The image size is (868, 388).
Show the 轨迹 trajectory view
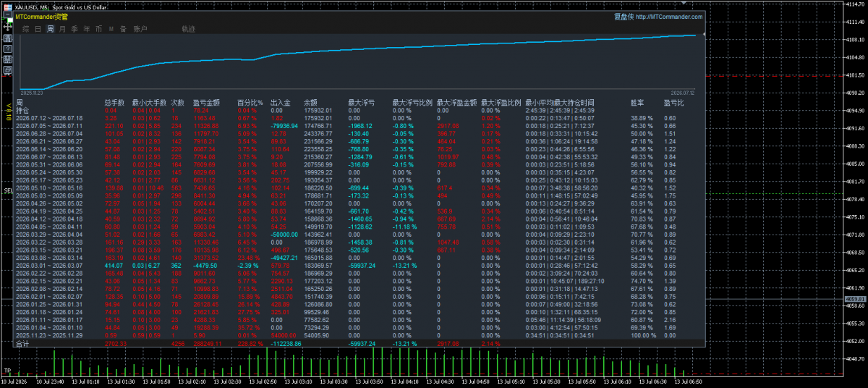[189, 29]
